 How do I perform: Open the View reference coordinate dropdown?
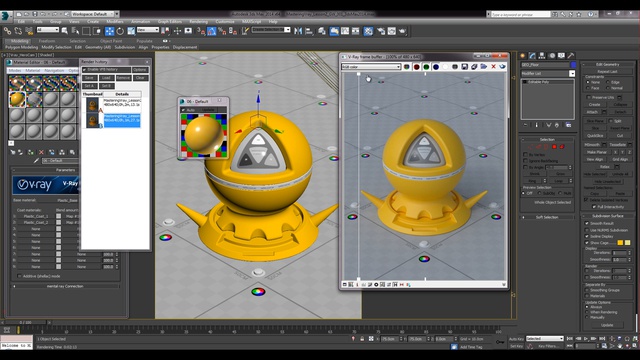(x=148, y=30)
